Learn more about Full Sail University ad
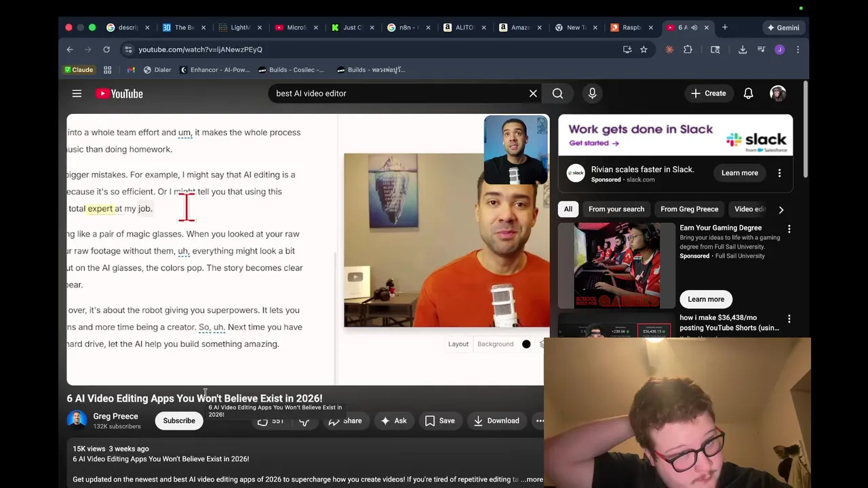This screenshot has height=488, width=868. point(706,299)
